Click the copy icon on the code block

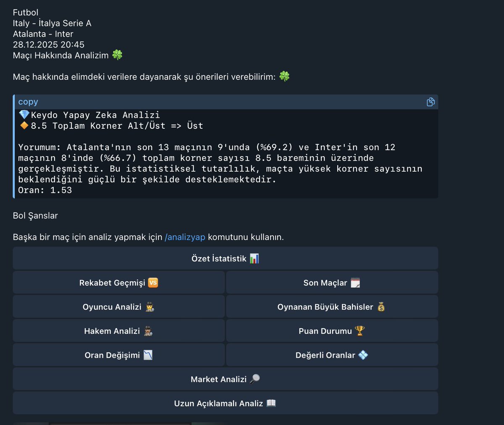coord(430,102)
